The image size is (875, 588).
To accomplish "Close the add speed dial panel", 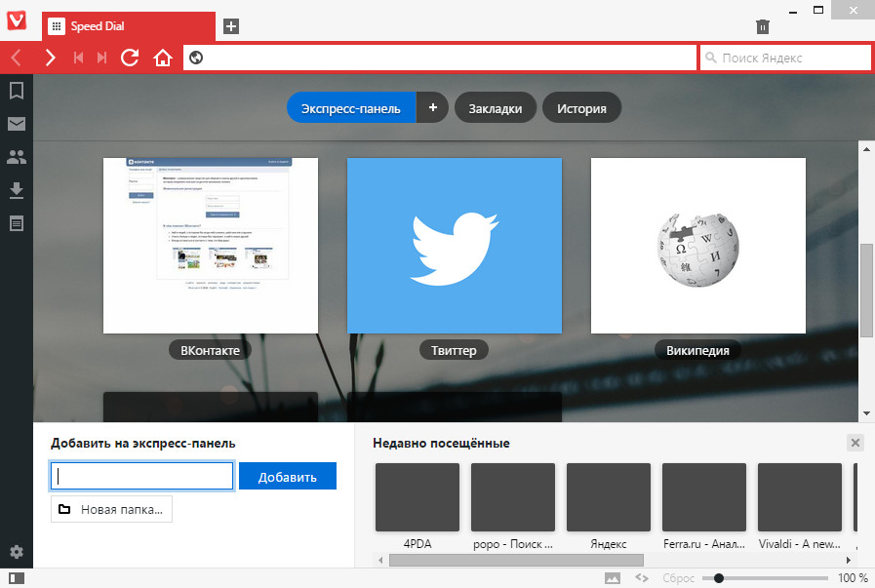I will (855, 443).
